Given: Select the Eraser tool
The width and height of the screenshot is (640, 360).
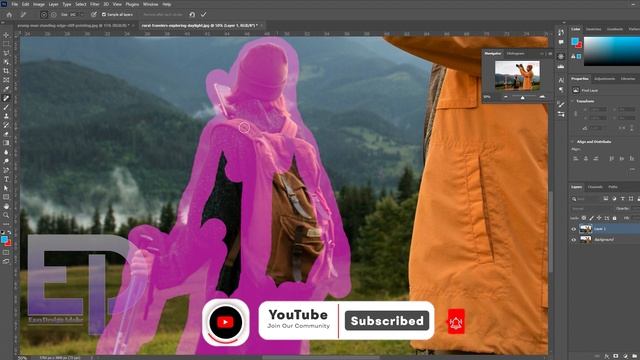Looking at the screenshot, I should coord(6,134).
